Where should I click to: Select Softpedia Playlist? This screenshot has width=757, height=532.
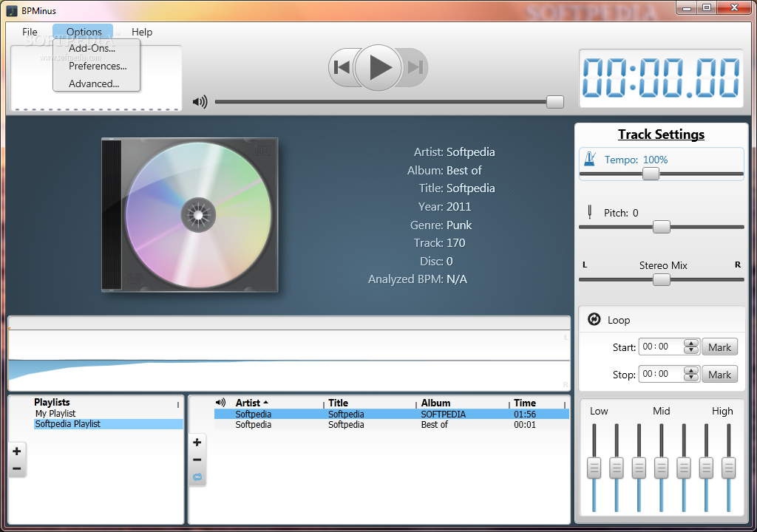(108, 424)
